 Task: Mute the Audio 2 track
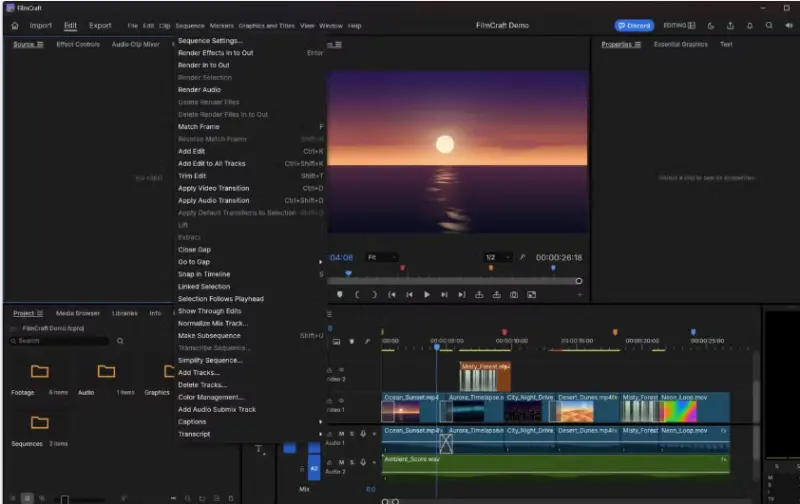pyautogui.click(x=341, y=462)
